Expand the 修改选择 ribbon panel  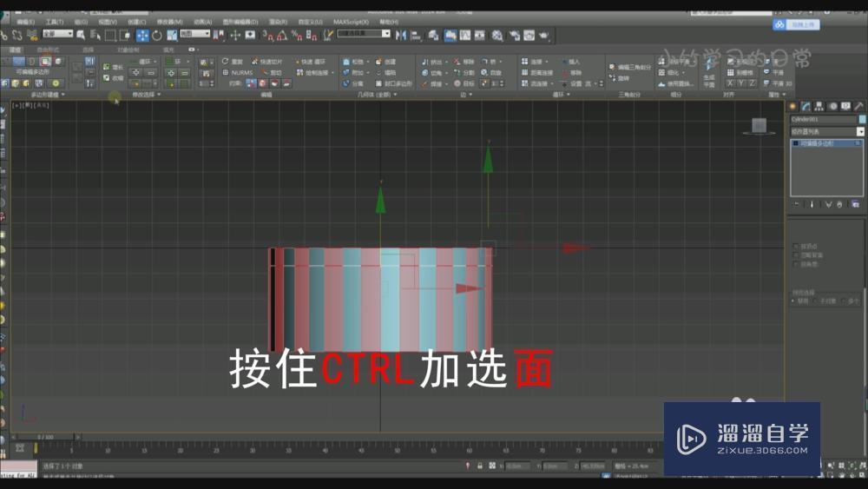[x=146, y=95]
